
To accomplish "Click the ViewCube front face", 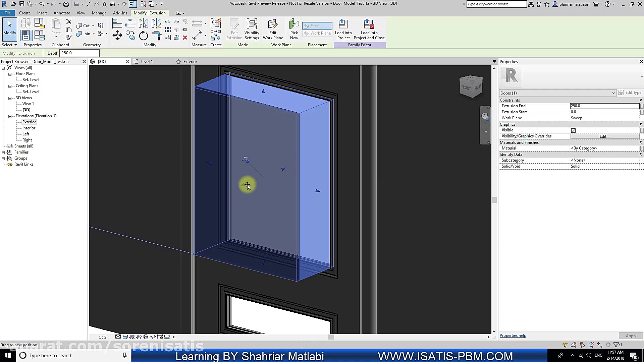I will coord(466,88).
